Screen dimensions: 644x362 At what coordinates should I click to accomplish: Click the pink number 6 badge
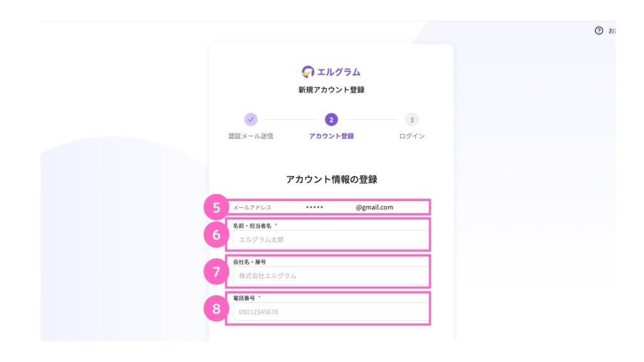(216, 235)
